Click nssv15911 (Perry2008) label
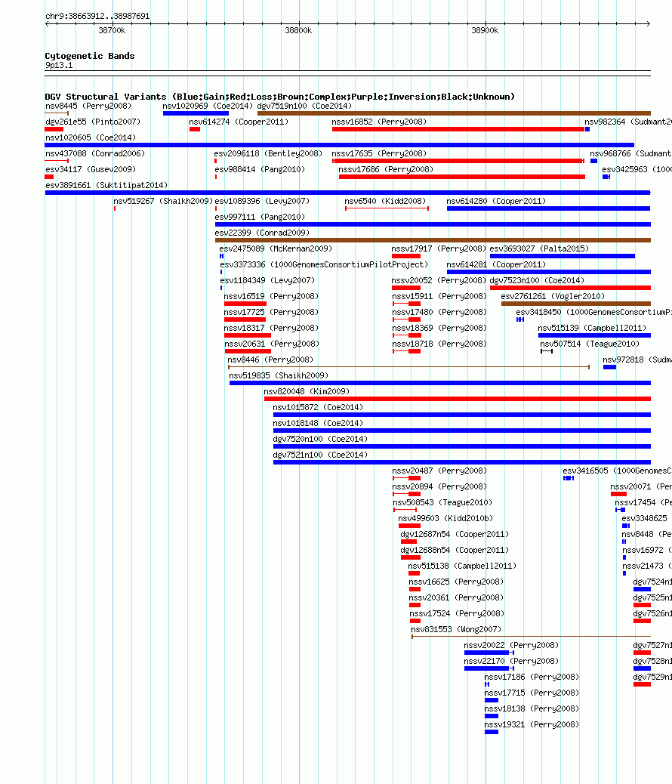The image size is (672, 784). [439, 297]
